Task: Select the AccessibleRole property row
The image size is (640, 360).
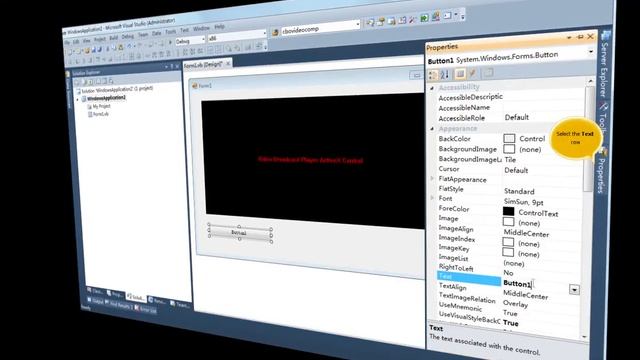Action: coord(509,118)
